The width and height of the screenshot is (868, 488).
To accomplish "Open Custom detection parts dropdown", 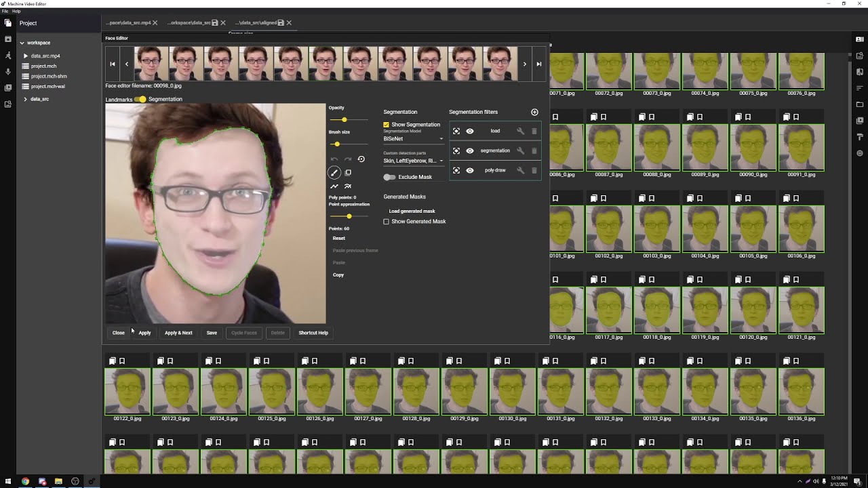I will [x=413, y=161].
